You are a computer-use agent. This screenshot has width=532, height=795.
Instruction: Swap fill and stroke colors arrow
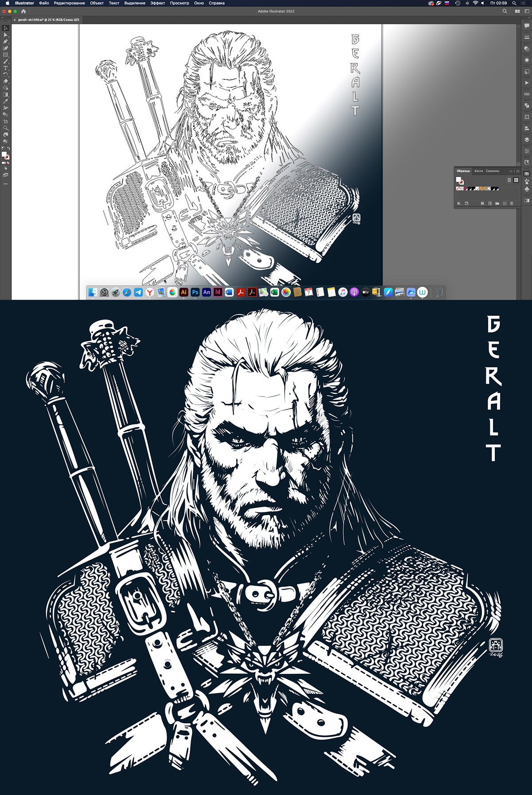pyautogui.click(x=8, y=148)
